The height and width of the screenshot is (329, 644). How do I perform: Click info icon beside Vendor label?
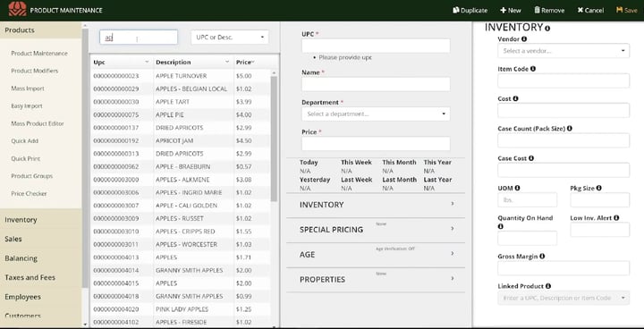coord(524,39)
